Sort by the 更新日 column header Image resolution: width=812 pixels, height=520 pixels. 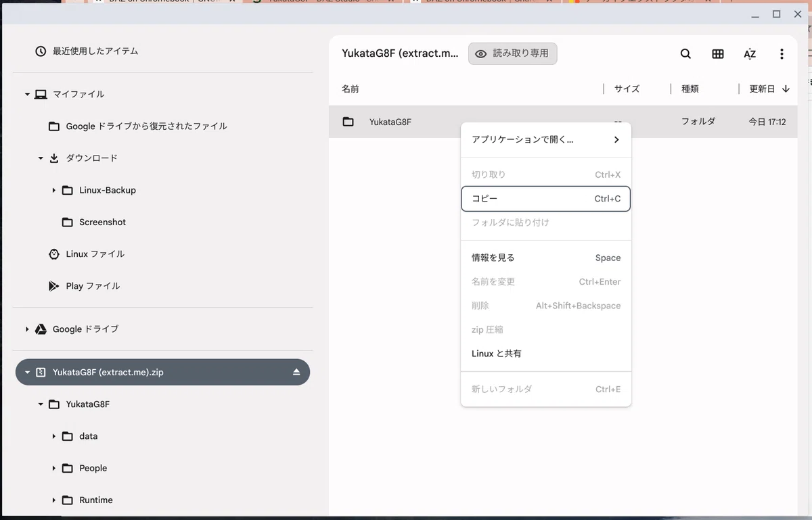tap(762, 89)
